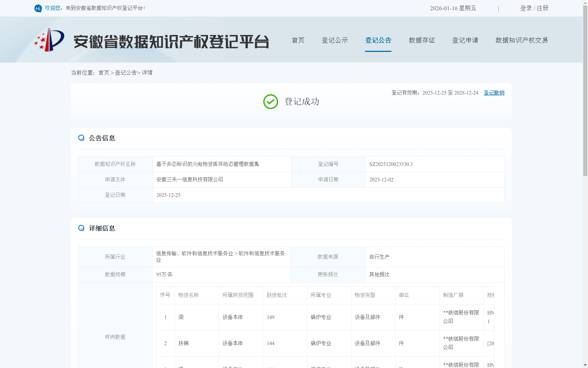Click the Hi greeting icon
588x368 pixels.
pos(38,8)
